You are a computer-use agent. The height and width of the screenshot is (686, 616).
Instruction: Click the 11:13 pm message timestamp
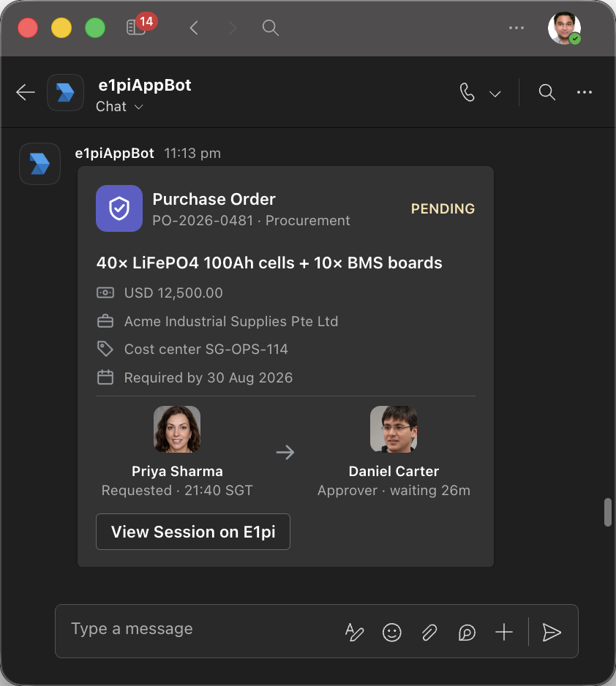[192, 154]
